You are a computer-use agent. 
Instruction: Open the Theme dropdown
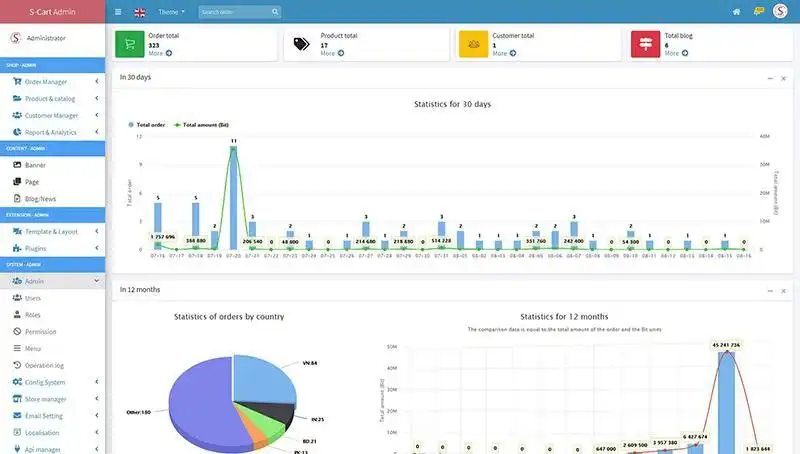pos(171,12)
